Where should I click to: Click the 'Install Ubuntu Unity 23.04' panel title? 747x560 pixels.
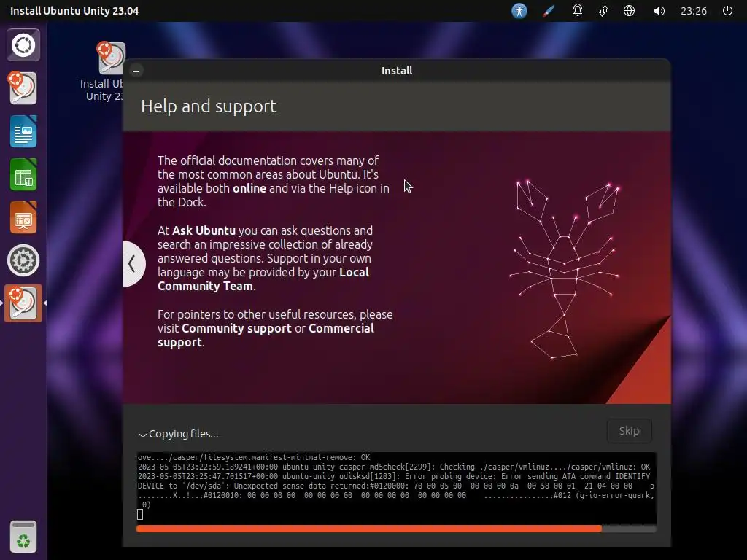74,10
